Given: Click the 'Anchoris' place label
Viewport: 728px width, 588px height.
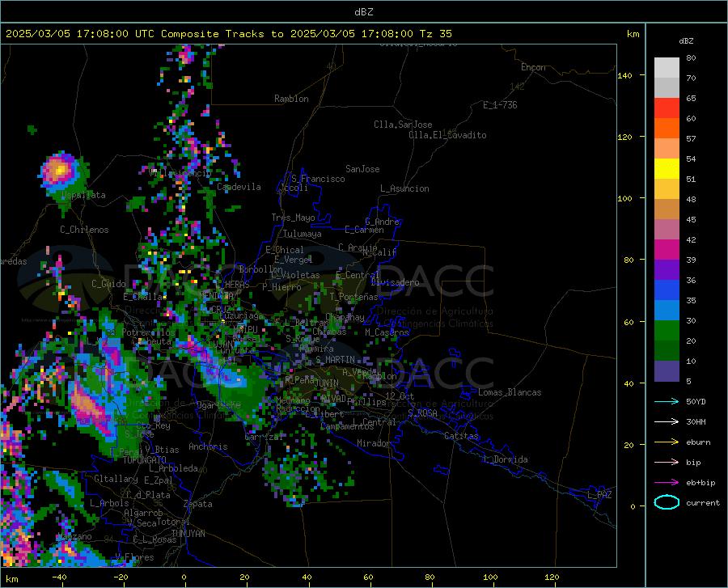Looking at the screenshot, I should (208, 446).
